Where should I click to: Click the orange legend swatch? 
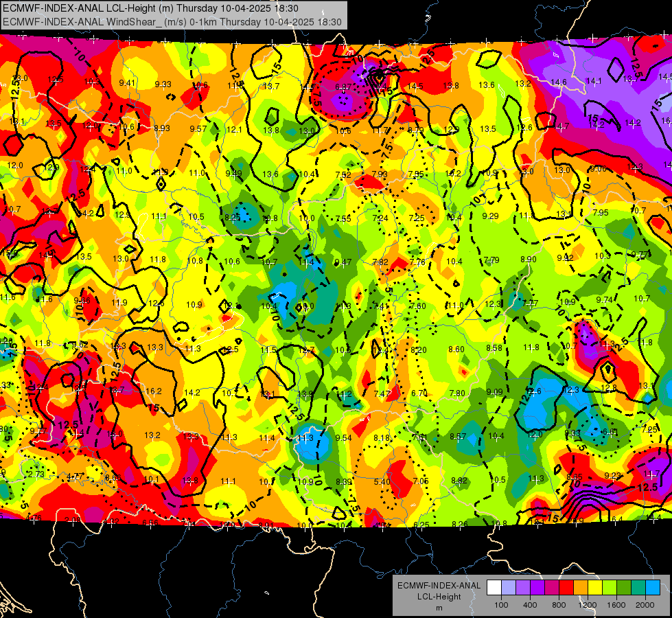coord(580,588)
